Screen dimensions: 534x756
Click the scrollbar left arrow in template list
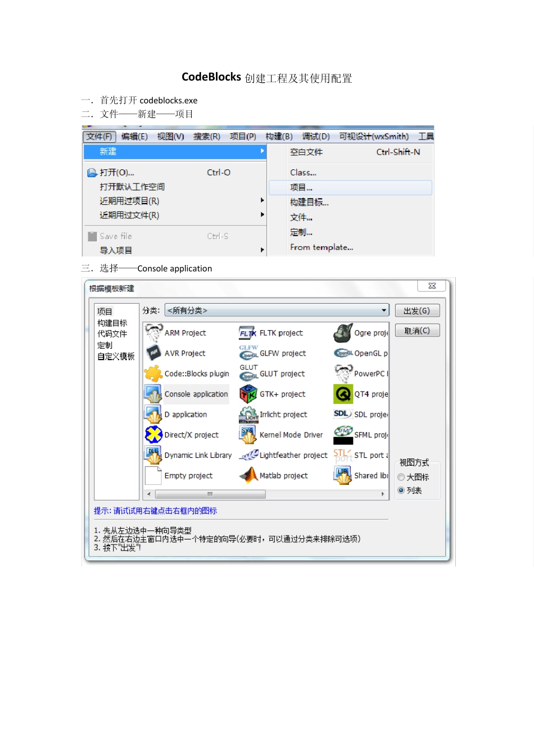pyautogui.click(x=149, y=494)
